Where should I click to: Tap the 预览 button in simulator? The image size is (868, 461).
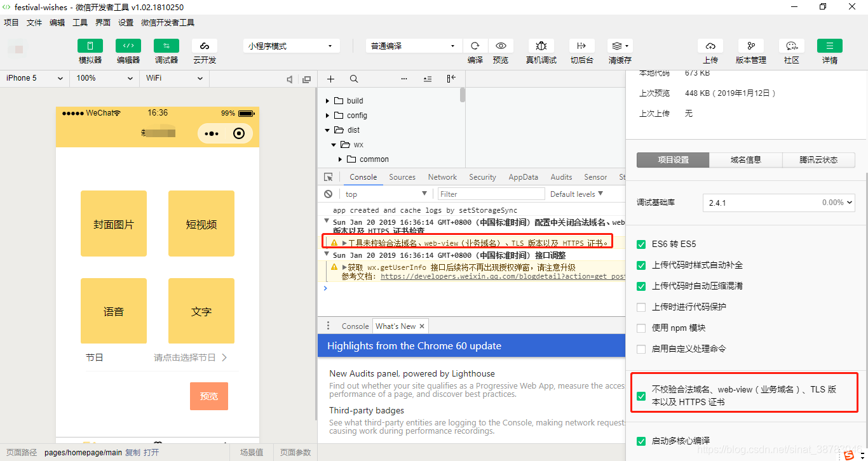(209, 396)
